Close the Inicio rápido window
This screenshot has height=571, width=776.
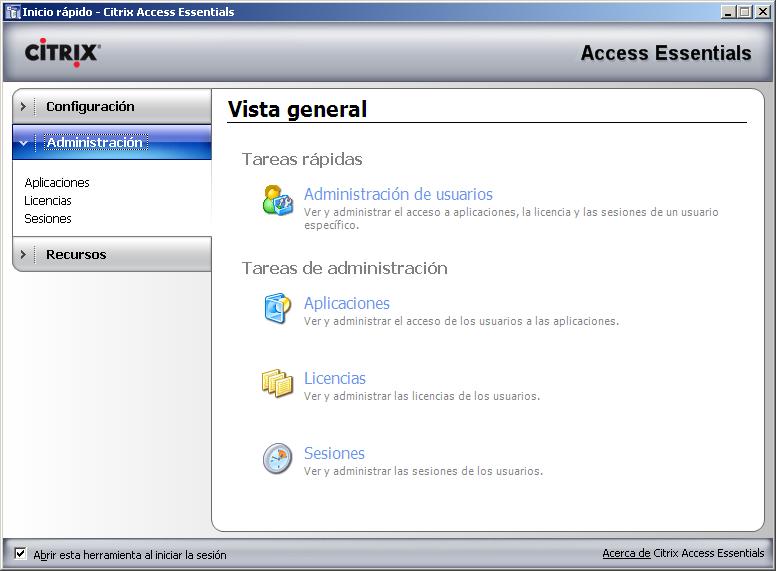(763, 12)
